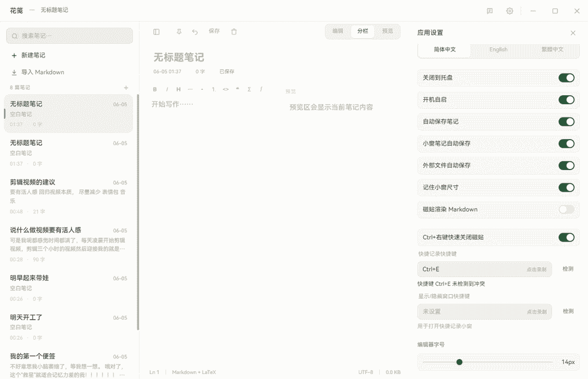Click 检测 next to 未设置 shortcut
Screen dimensions: 588x379
point(568,311)
